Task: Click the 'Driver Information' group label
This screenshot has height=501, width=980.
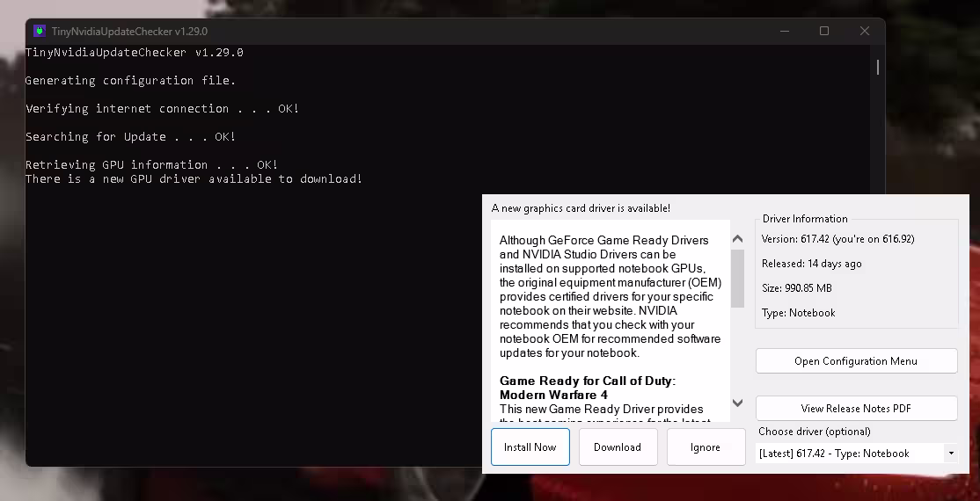Action: (x=805, y=219)
